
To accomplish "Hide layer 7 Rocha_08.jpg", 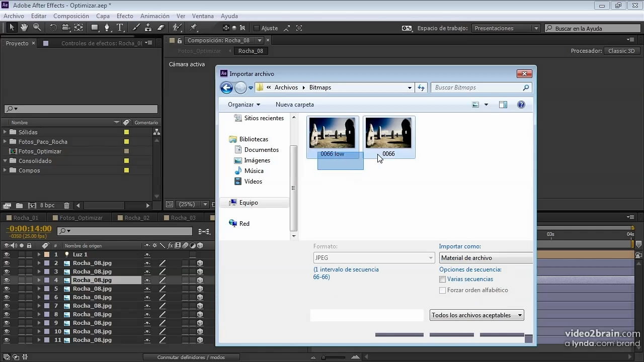I will [x=7, y=306].
